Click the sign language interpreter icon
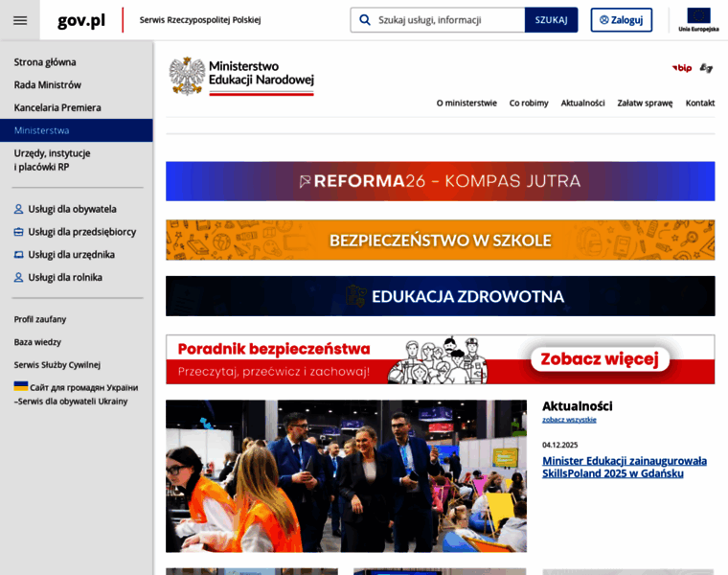The height and width of the screenshot is (575, 728). tap(706, 68)
